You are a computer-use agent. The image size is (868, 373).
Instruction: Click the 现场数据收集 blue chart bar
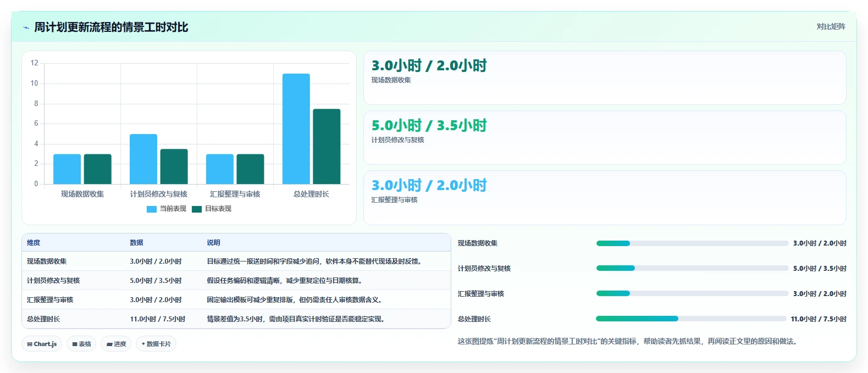click(67, 169)
